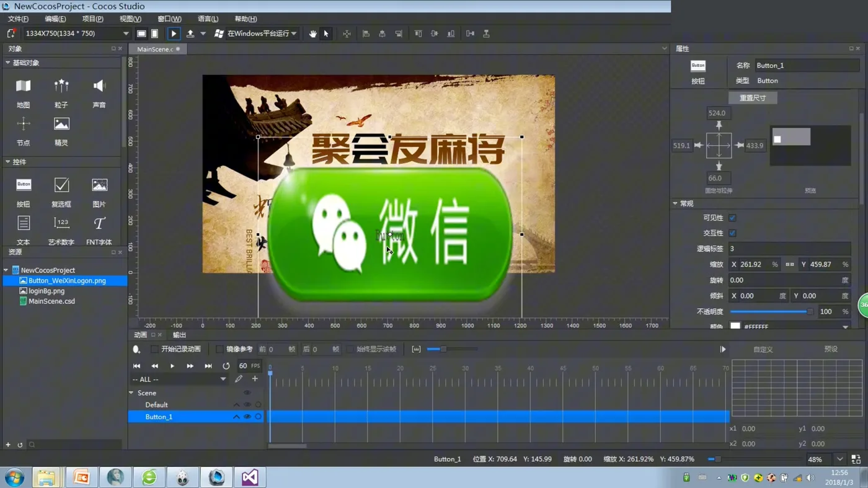Click the blue play preview button in toolbar
Image resolution: width=868 pixels, height=488 pixels.
click(174, 33)
